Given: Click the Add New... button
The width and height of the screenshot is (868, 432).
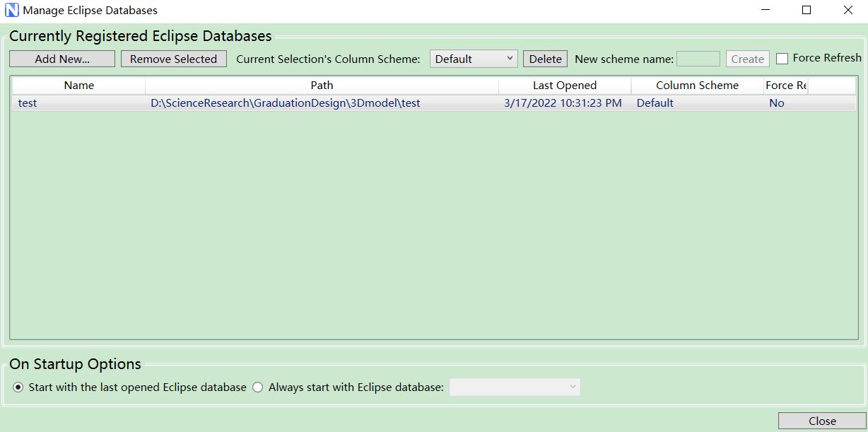Looking at the screenshot, I should [x=62, y=59].
